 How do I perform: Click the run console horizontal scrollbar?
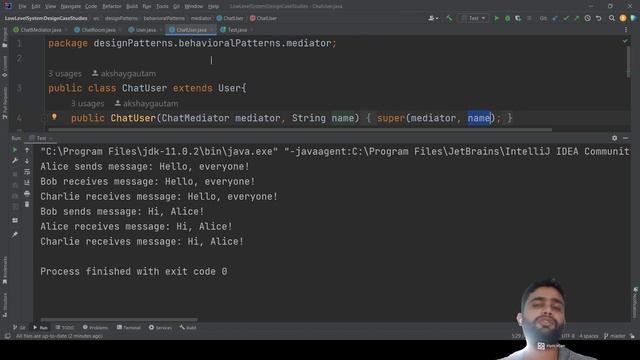pyautogui.click(x=119, y=320)
